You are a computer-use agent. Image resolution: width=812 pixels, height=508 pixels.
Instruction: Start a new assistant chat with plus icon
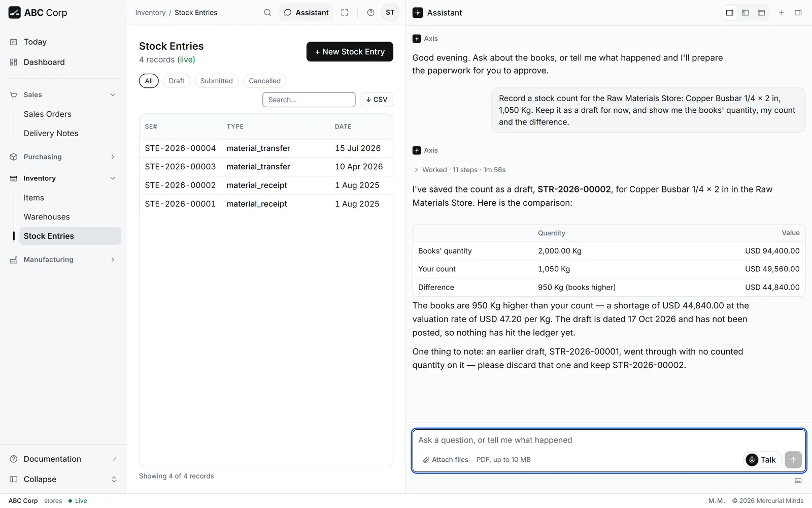click(781, 13)
